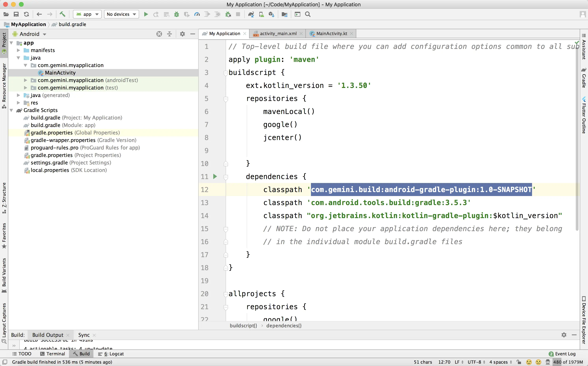Sync project with Gradle files via elephant icon
Viewport: 588px width, 366px height.
[x=251, y=14]
